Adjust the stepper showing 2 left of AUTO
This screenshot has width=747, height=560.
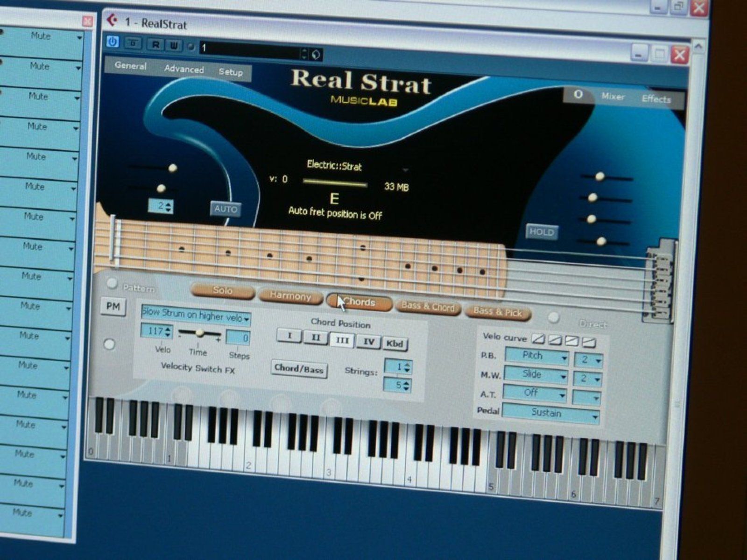(161, 206)
